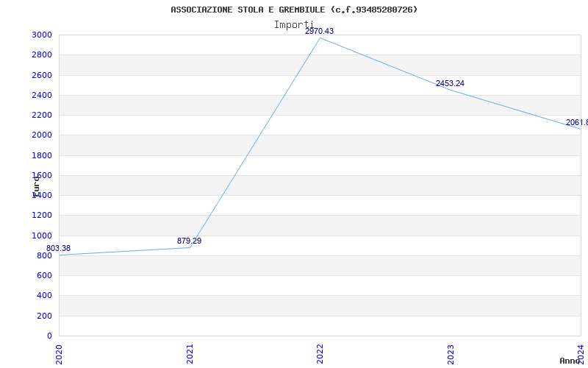Select the 1000 y-axis tick label
The image size is (588, 368).
pos(42,236)
